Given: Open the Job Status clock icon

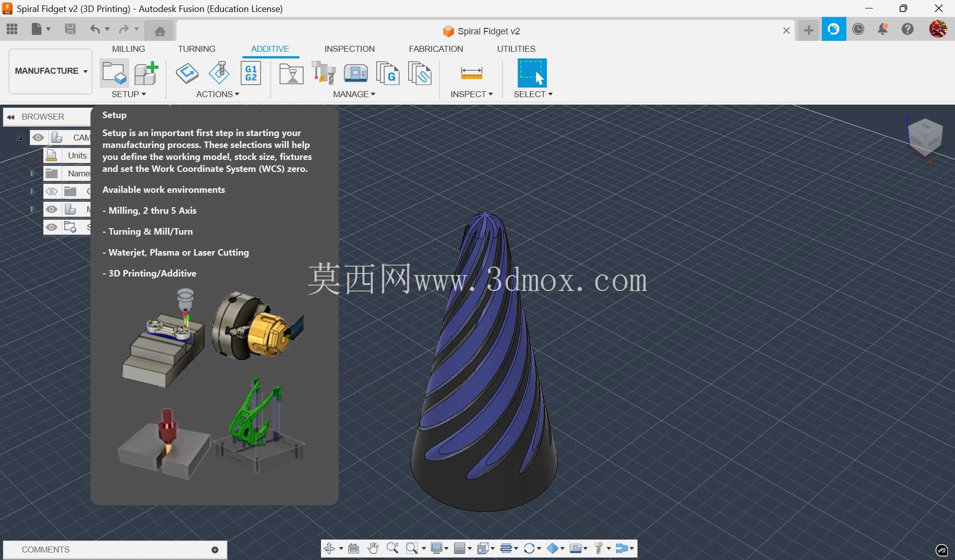Looking at the screenshot, I should (858, 29).
